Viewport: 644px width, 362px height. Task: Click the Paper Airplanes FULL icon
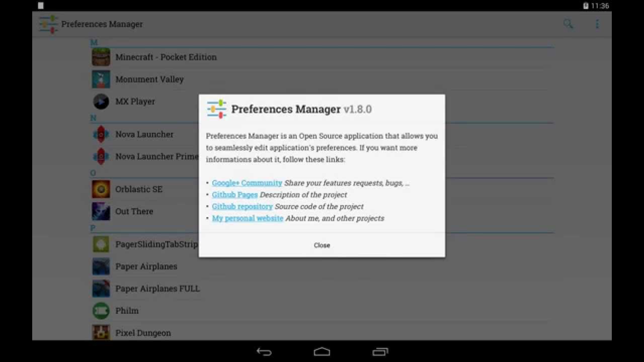pos(101,289)
